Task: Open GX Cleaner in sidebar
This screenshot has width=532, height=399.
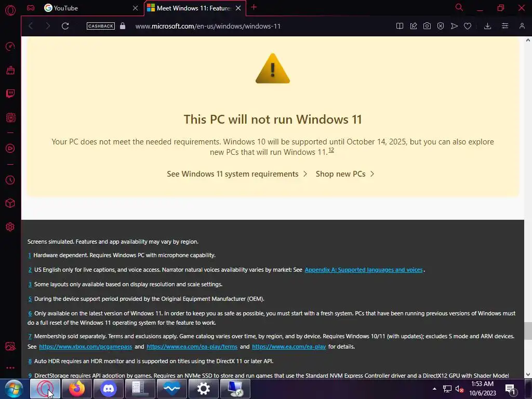Action: coord(10,70)
